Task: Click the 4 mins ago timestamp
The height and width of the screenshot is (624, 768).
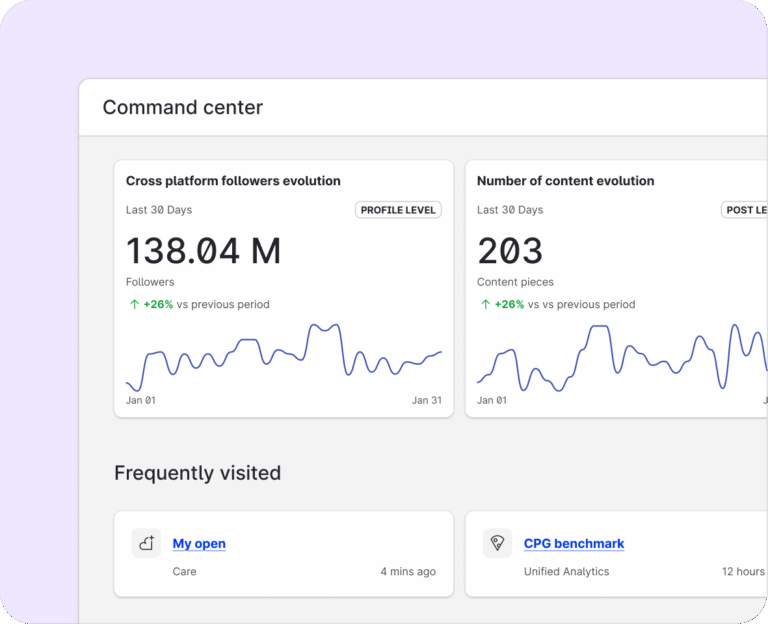Action: pyautogui.click(x=407, y=572)
